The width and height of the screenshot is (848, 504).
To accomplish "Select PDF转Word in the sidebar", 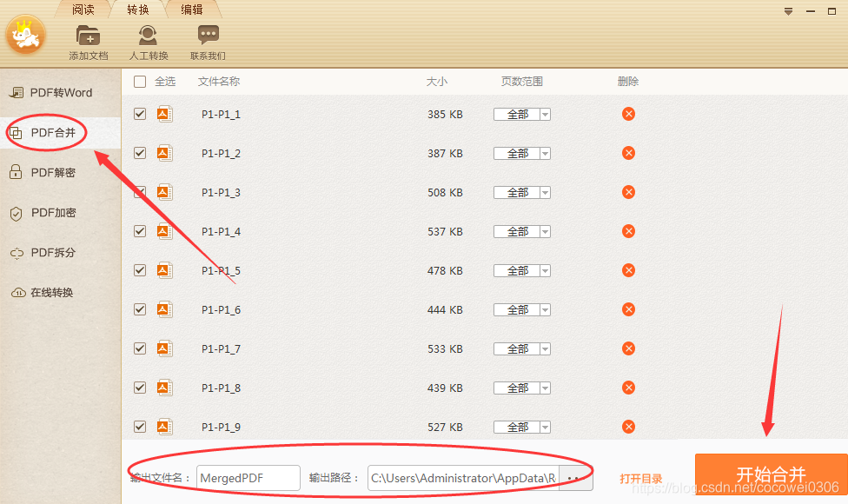I will coord(61,92).
